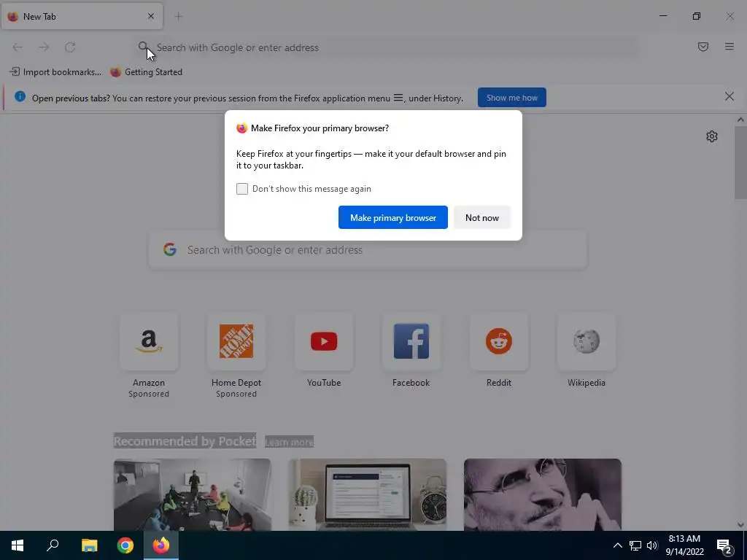Click Show me how button

[x=511, y=98]
